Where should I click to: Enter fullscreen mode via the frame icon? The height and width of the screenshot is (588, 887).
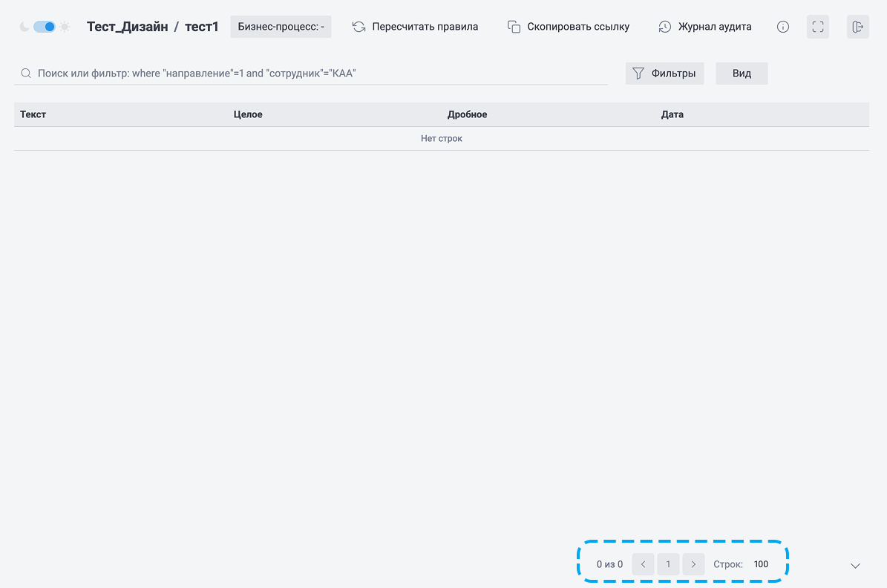tap(818, 27)
